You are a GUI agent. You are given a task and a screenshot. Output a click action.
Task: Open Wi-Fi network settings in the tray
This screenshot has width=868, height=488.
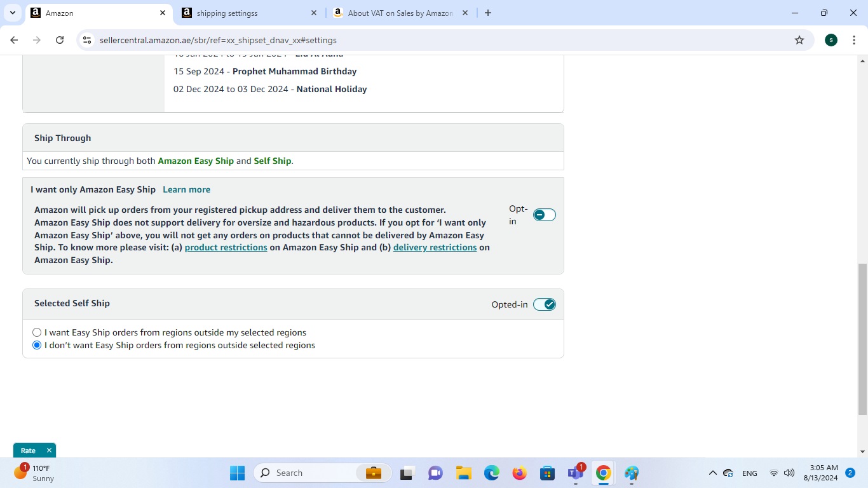tap(774, 473)
